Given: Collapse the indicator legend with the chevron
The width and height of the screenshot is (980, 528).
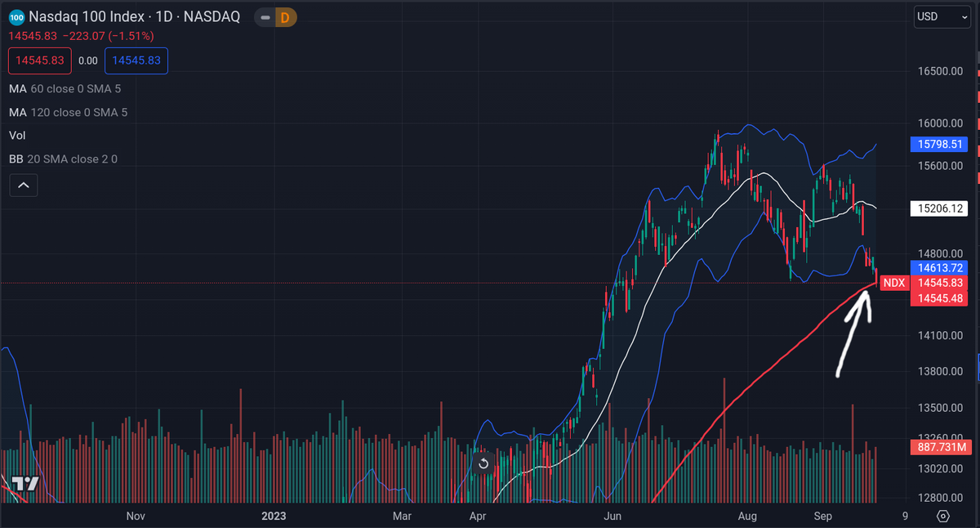Looking at the screenshot, I should 23,186.
